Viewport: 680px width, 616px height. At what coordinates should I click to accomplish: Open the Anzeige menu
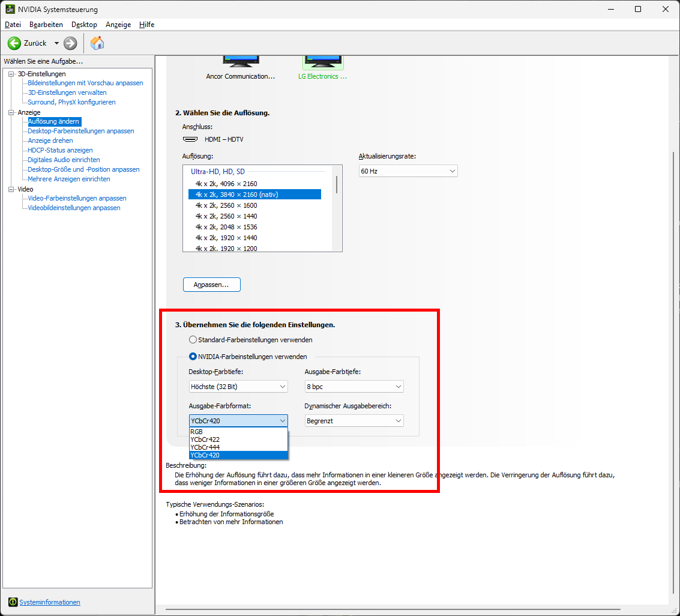tap(118, 25)
